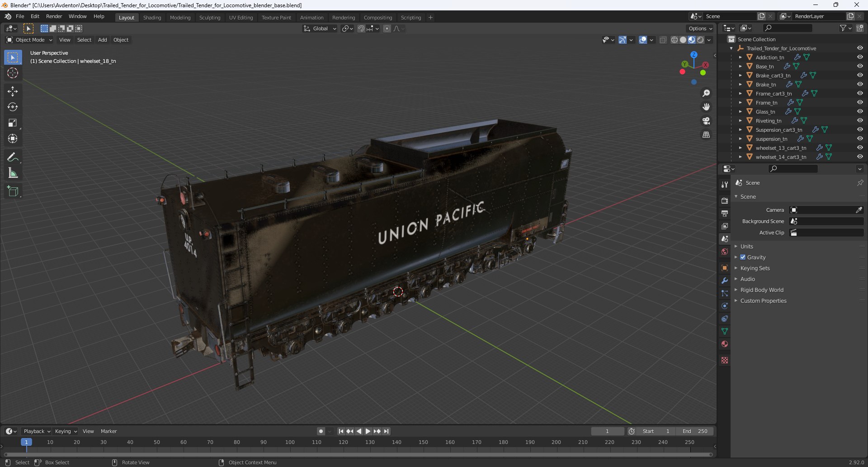Open the Object Data properties tab
Screen dimensions: 868x467
click(x=725, y=331)
